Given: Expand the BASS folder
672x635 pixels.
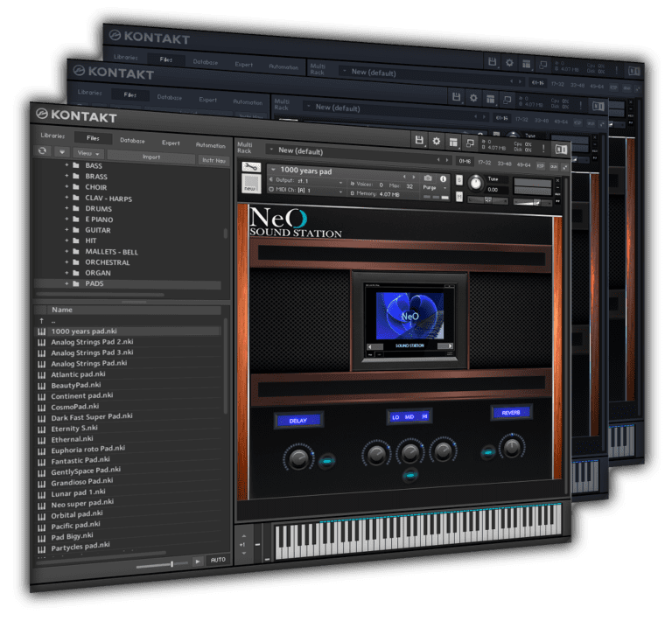Looking at the screenshot, I should click(x=66, y=165).
